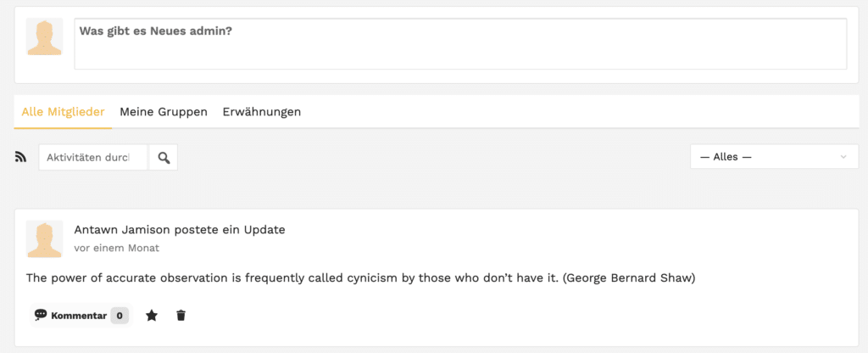
Task: Click the admin avatar beside the post box
Action: (44, 37)
